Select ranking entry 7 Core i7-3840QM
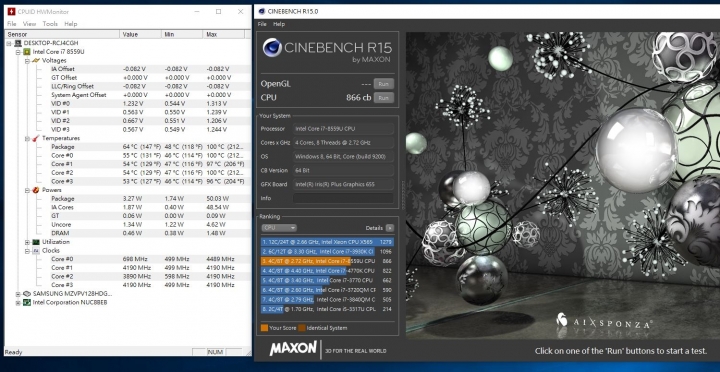Screen dimensions: 720x372 coord(327,299)
